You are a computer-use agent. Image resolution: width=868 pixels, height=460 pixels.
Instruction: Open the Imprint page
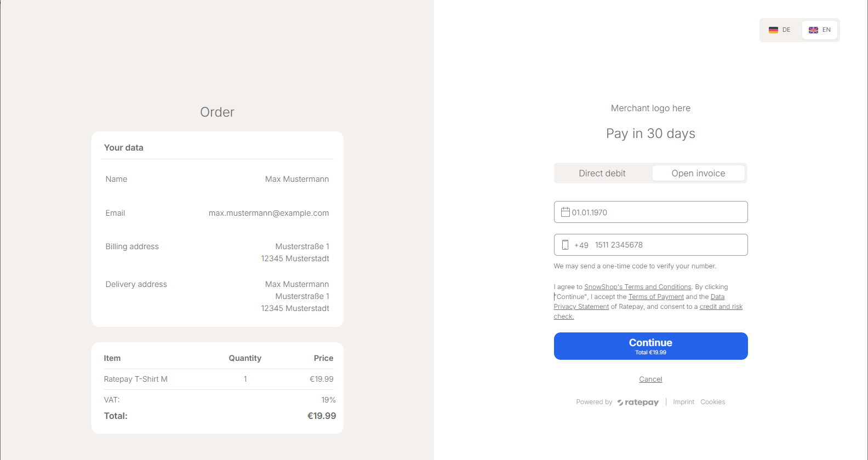[683, 402]
